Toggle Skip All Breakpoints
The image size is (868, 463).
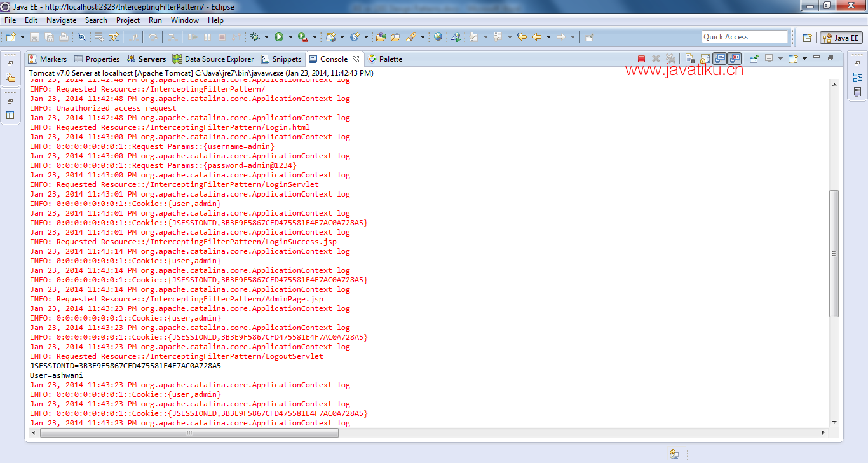(81, 37)
